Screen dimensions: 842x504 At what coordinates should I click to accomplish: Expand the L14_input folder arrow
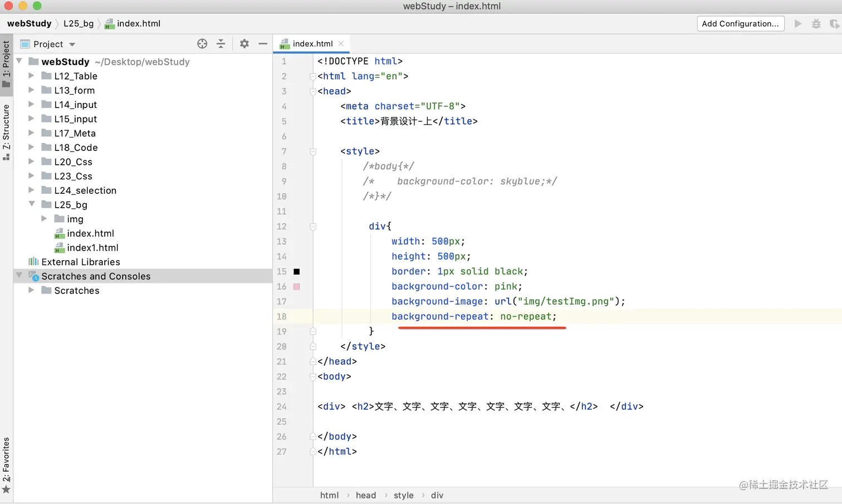point(31,104)
